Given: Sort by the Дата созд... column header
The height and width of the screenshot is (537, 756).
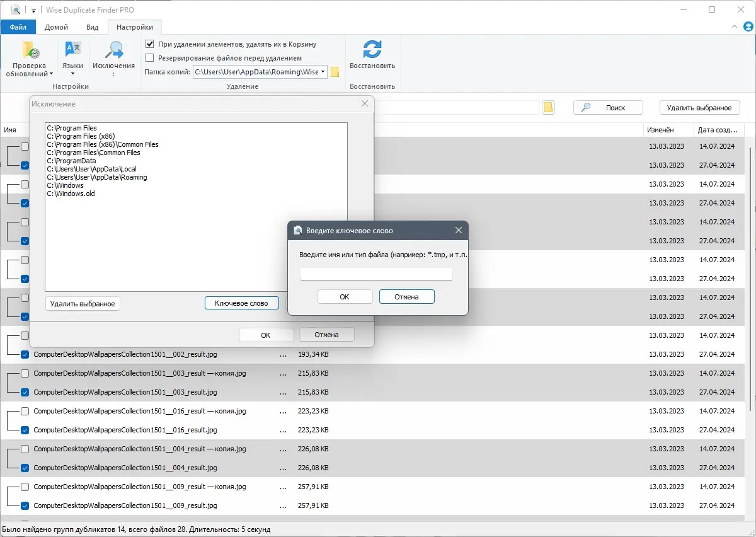Looking at the screenshot, I should tap(718, 130).
